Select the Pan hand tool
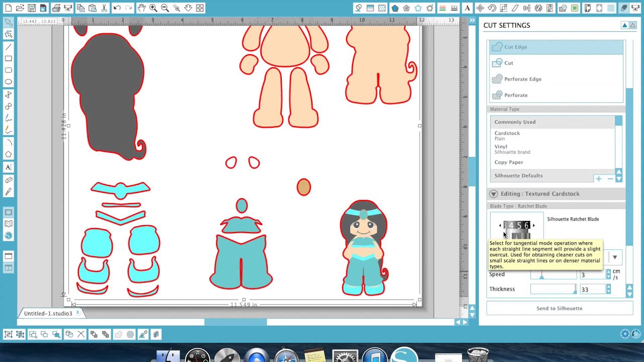 pos(141,8)
